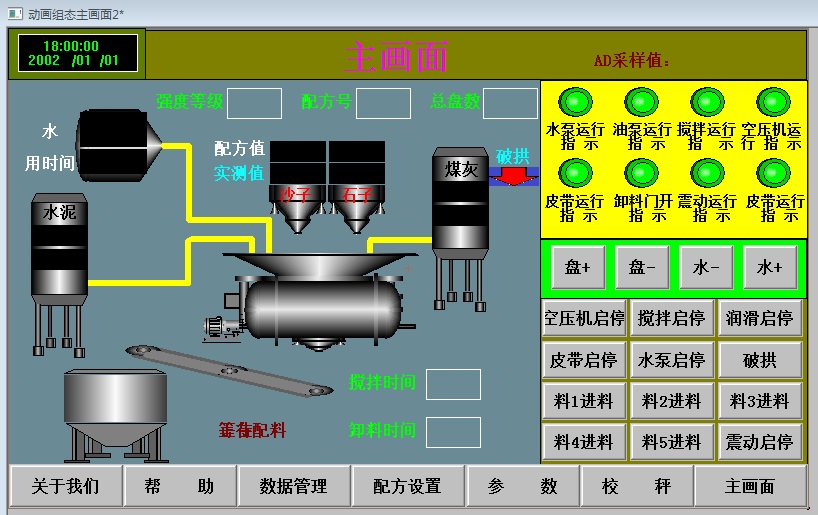Click the 水泥 cement silo graphic
The width and height of the screenshot is (818, 515).
[x=59, y=255]
